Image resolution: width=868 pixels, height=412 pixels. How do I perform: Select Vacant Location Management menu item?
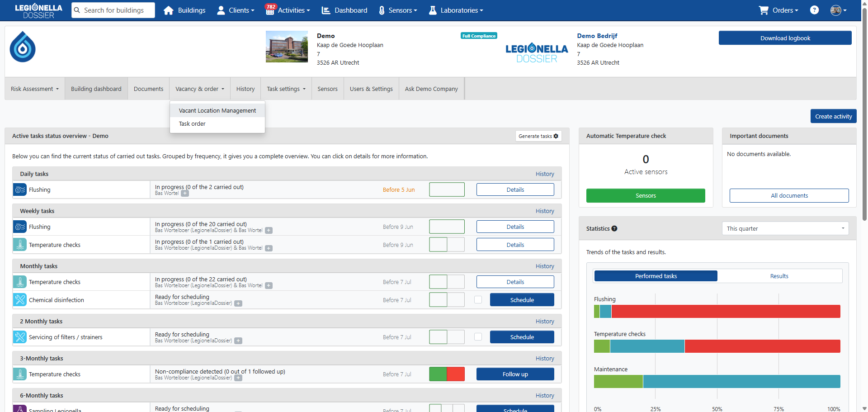pos(217,110)
